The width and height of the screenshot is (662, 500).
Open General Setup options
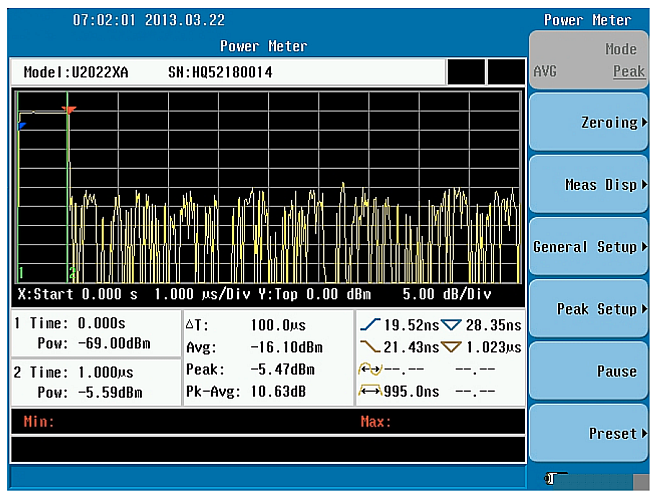(x=588, y=247)
